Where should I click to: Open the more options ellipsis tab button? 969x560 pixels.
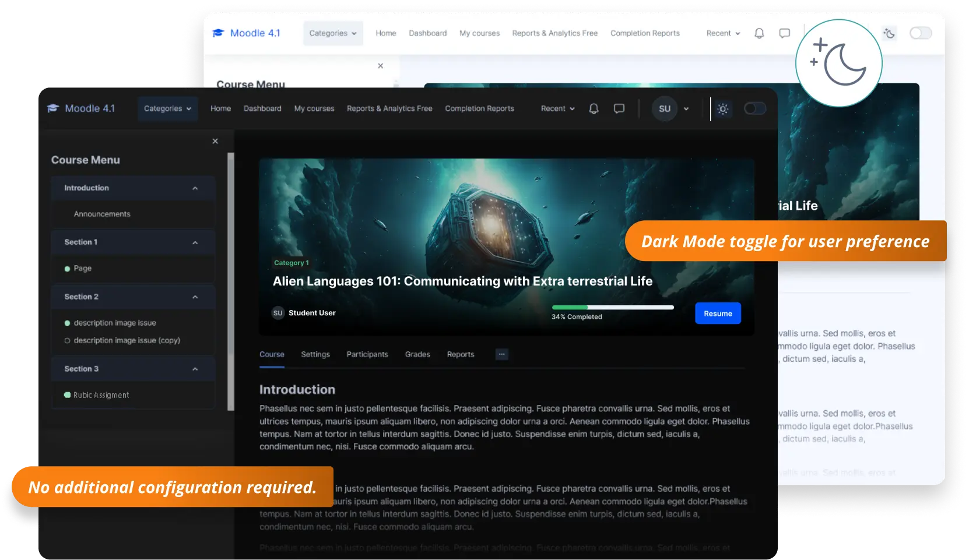(501, 354)
